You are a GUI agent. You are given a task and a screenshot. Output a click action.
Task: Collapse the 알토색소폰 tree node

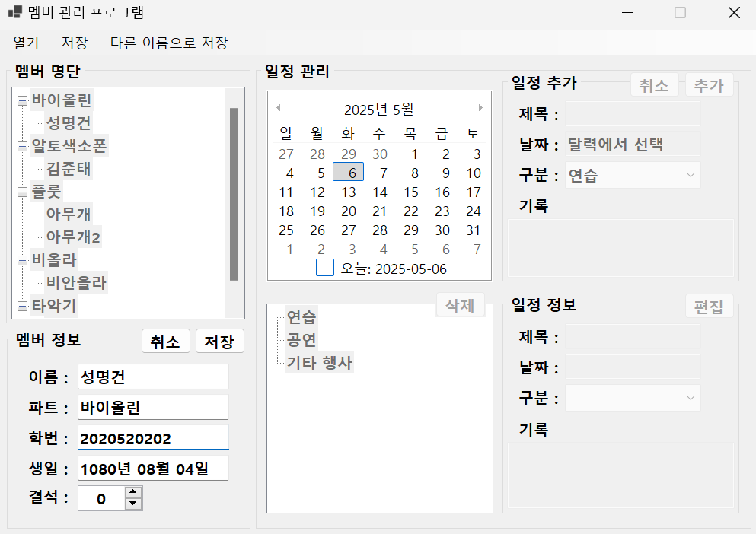click(x=22, y=146)
